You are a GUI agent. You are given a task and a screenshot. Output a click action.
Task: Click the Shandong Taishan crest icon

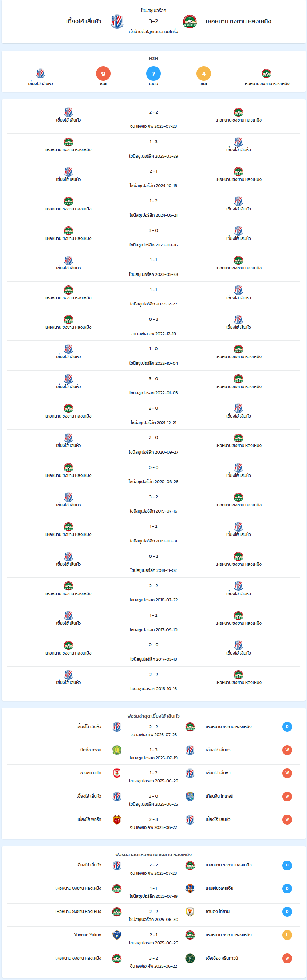point(190,912)
